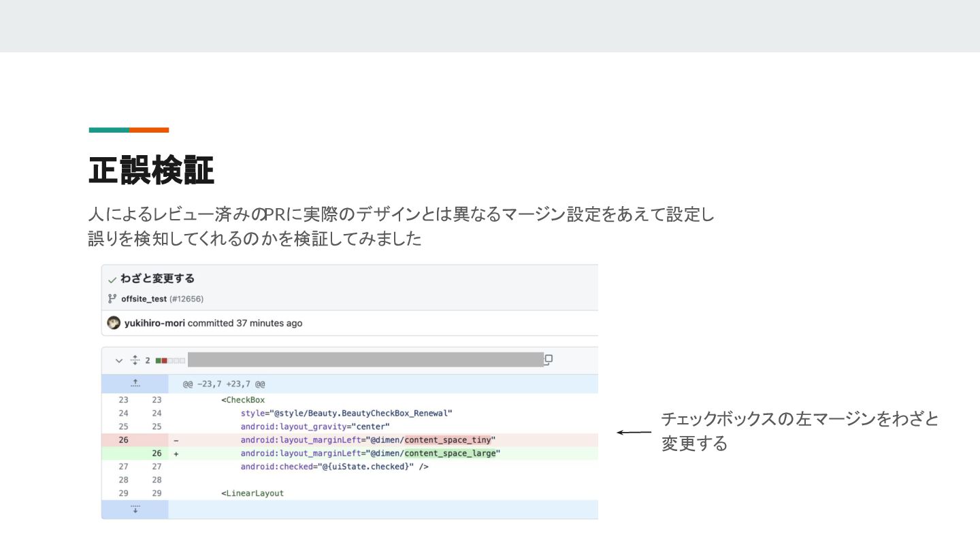Expand hidden lines above line 23
The height and width of the screenshot is (551, 980).
pyautogui.click(x=135, y=384)
